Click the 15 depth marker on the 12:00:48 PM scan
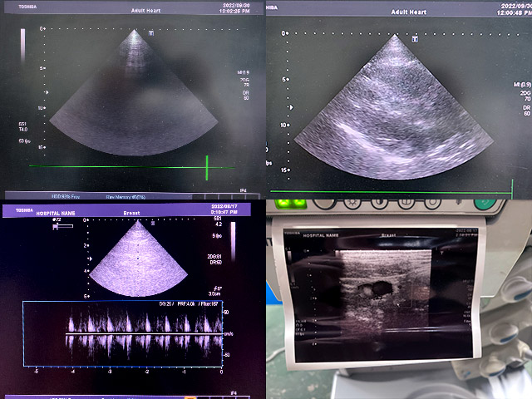The height and width of the screenshot is (399, 532). tap(284, 170)
